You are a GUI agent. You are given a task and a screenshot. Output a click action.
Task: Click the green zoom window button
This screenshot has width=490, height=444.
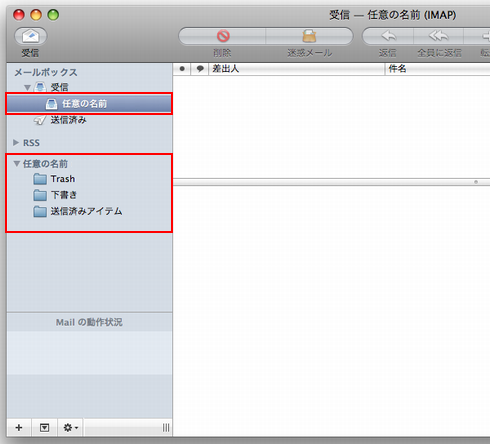(x=53, y=15)
